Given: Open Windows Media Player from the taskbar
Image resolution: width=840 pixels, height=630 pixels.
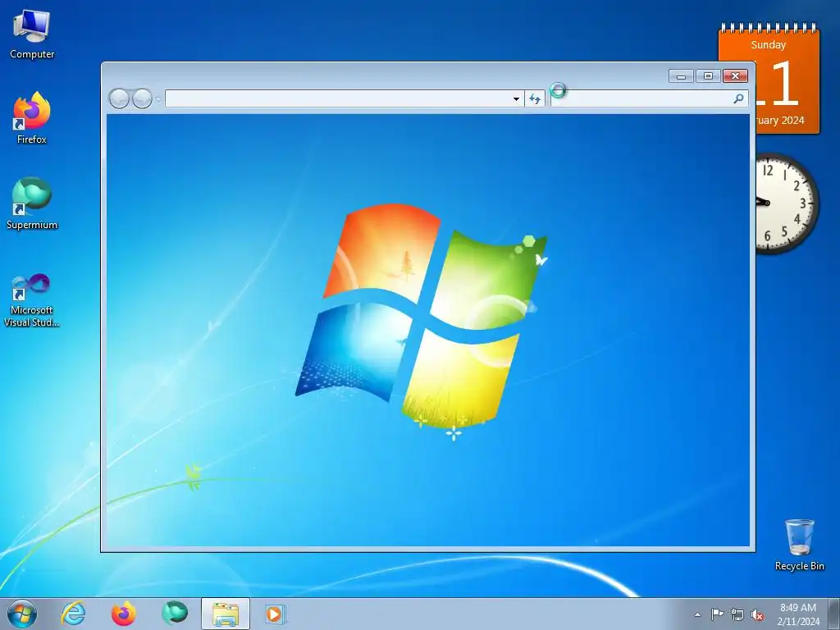Looking at the screenshot, I should click(276, 614).
